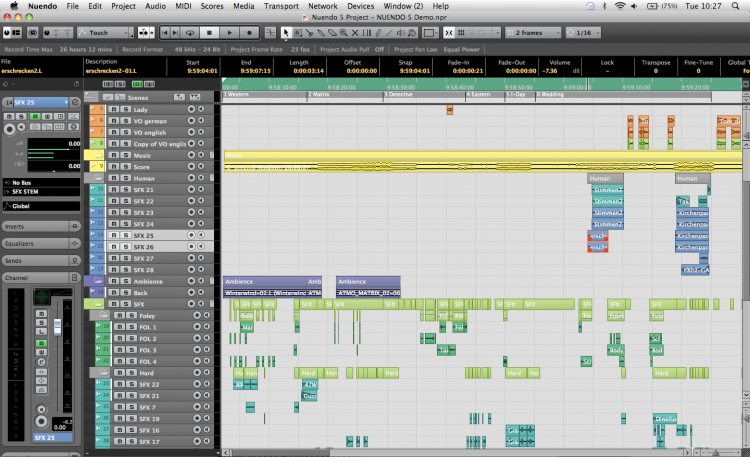Viewport: 750px width, 457px height.
Task: Open the color selector dropdown in toolbar
Action: 431,33
